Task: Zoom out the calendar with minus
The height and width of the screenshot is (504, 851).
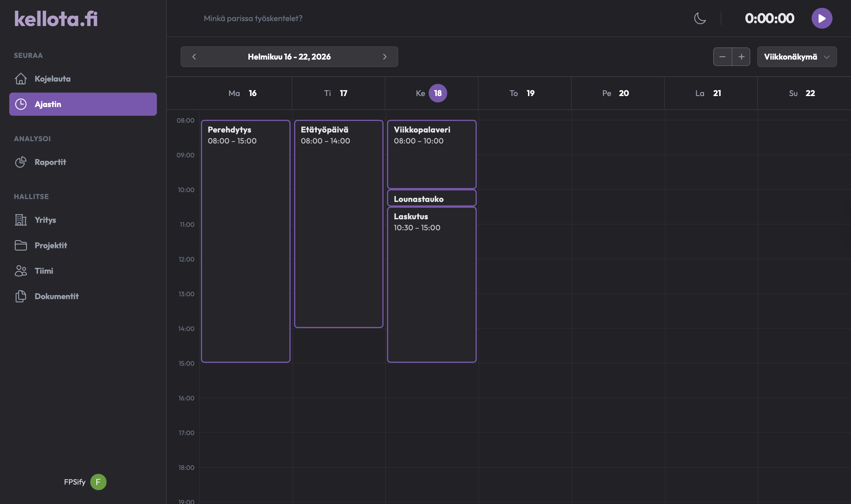Action: pyautogui.click(x=722, y=57)
